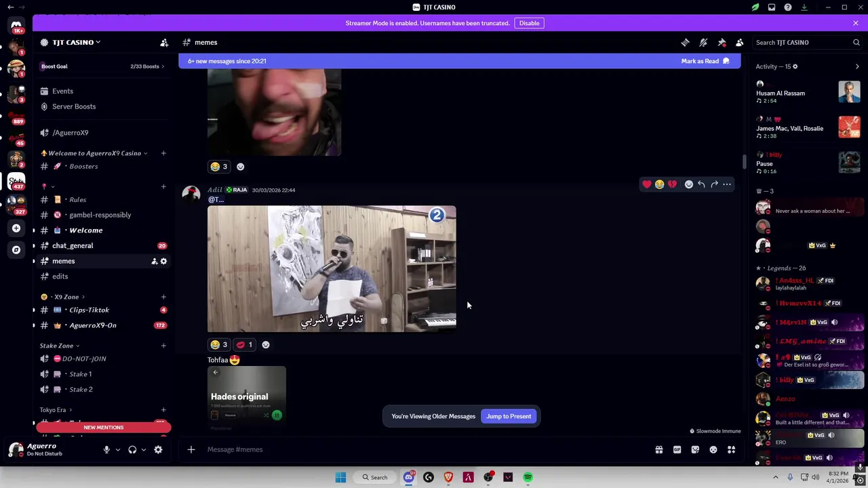The height and width of the screenshot is (488, 868).
Task: Open gambel-responsibly channel
Action: click(102, 215)
